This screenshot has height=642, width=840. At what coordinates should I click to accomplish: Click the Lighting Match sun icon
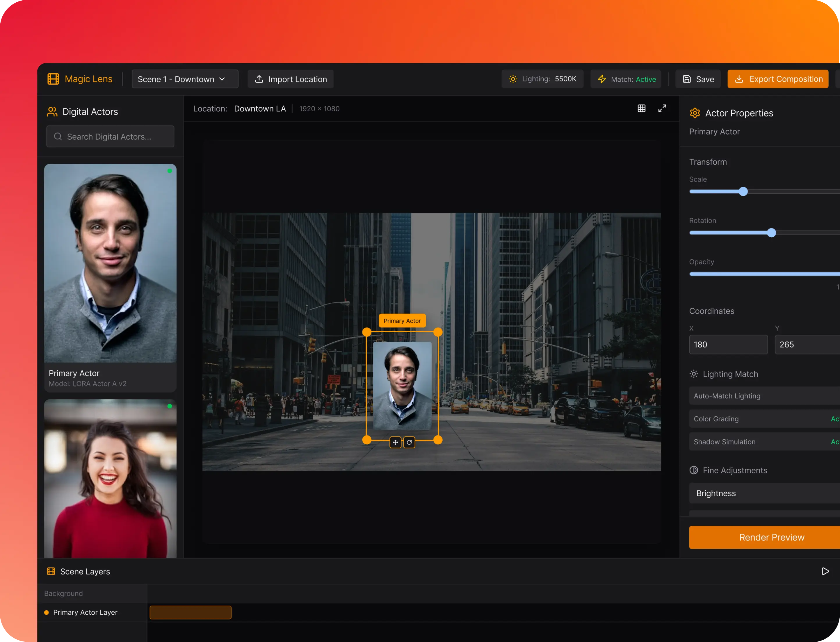click(694, 374)
